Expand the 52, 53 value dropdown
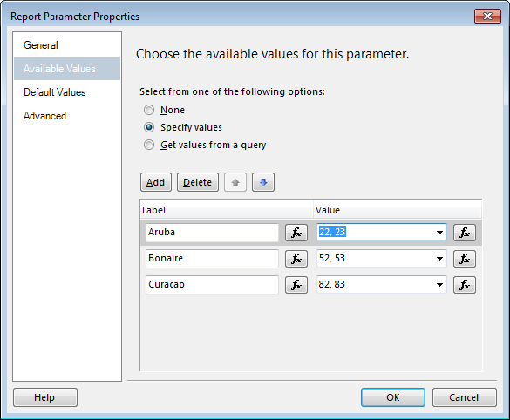 (439, 259)
